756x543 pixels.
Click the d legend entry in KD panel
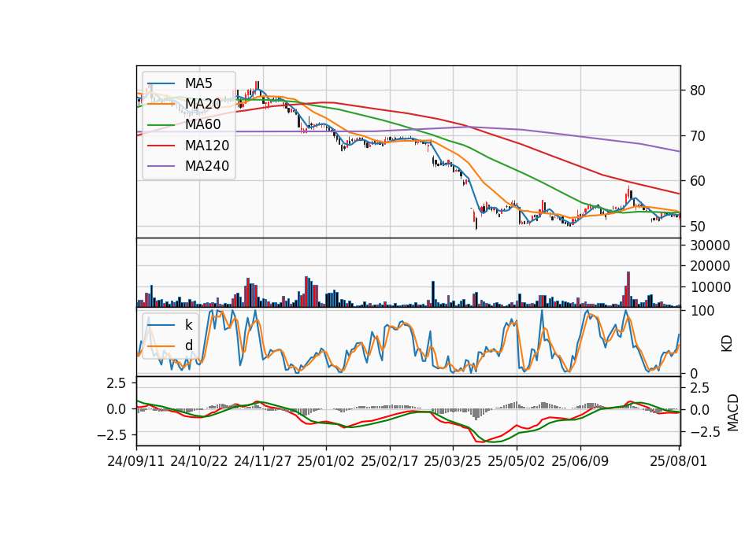click(188, 345)
